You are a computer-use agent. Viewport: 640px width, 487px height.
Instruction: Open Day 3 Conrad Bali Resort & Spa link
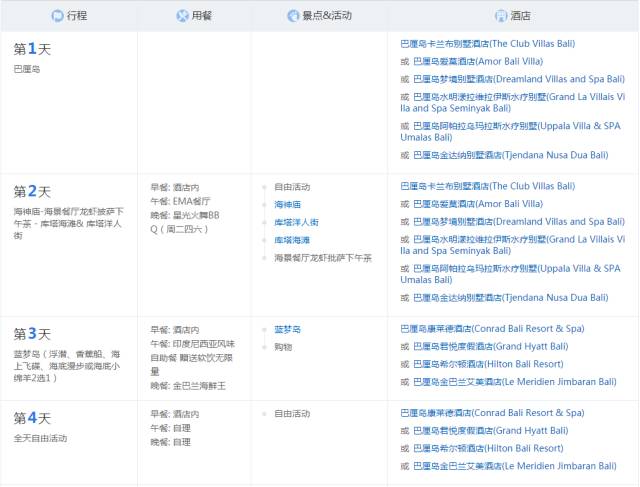pyautogui.click(x=492, y=329)
